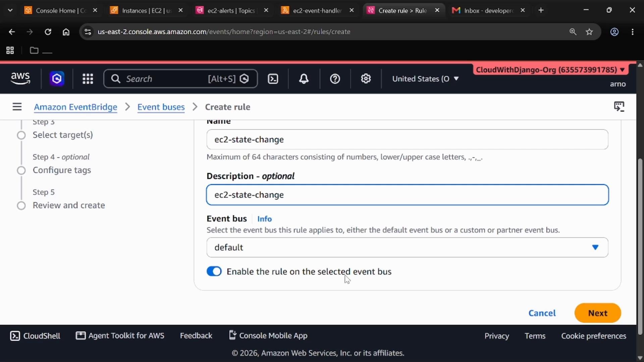Open the browser apps grid shortcut
The image size is (644, 362).
(x=10, y=50)
